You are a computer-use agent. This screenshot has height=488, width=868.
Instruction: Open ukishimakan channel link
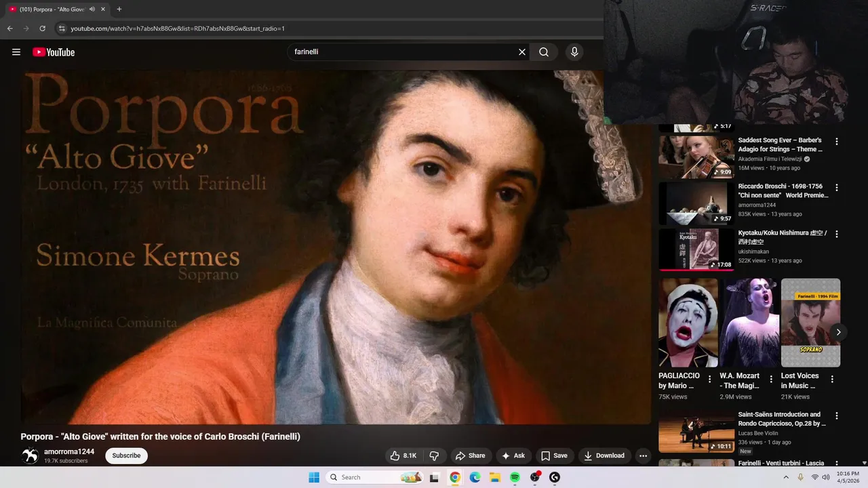753,251
